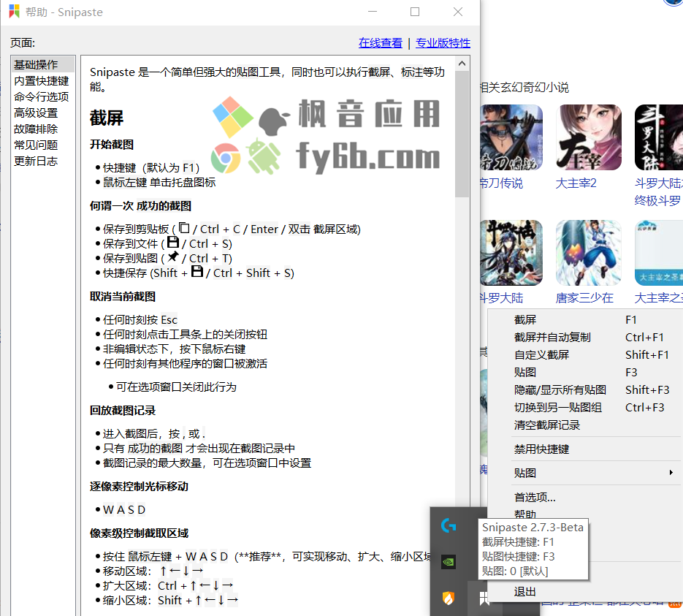Expand the 贴图 submenu arrow
The height and width of the screenshot is (616, 683).
(x=671, y=473)
